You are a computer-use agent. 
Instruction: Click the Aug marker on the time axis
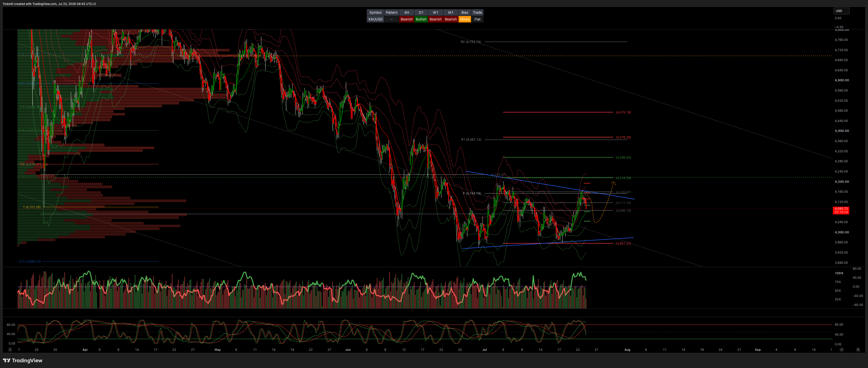pyautogui.click(x=627, y=350)
